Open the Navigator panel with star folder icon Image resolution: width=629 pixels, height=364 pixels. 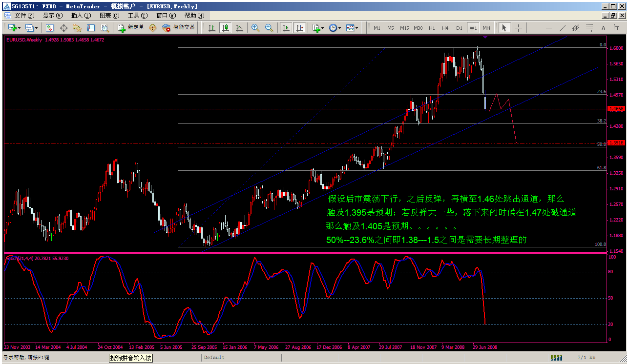point(77,28)
